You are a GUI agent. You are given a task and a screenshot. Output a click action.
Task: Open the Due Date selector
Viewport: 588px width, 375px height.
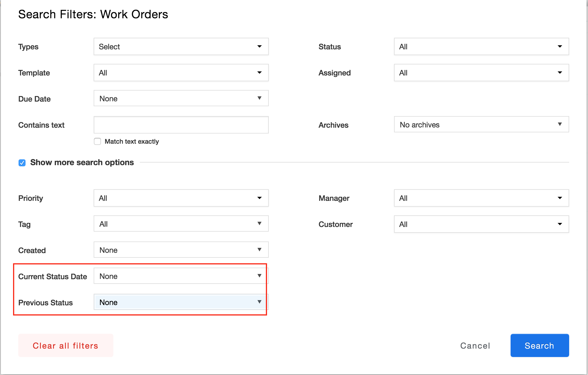(181, 98)
